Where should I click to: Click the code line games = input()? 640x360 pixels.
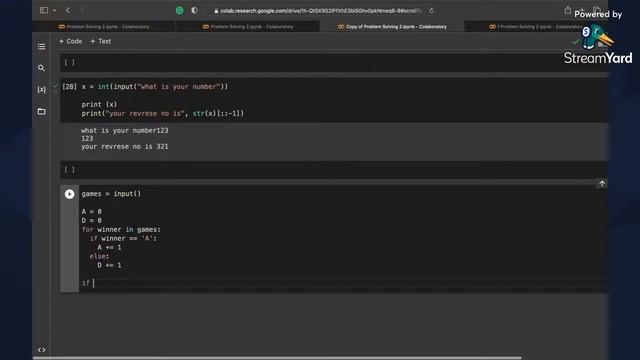111,194
